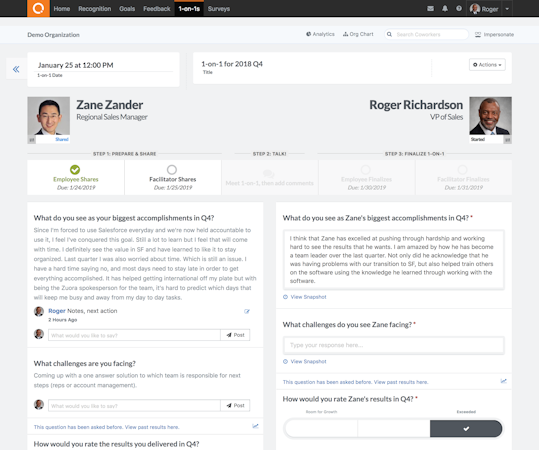Expand the Actions dropdown
Viewport: 539px width, 450px height.
(487, 65)
